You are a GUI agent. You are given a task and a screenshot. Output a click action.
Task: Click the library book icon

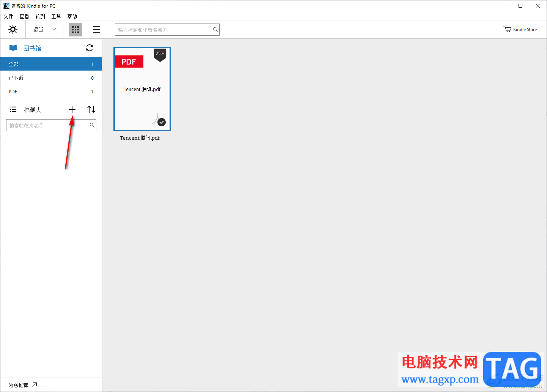(x=13, y=48)
